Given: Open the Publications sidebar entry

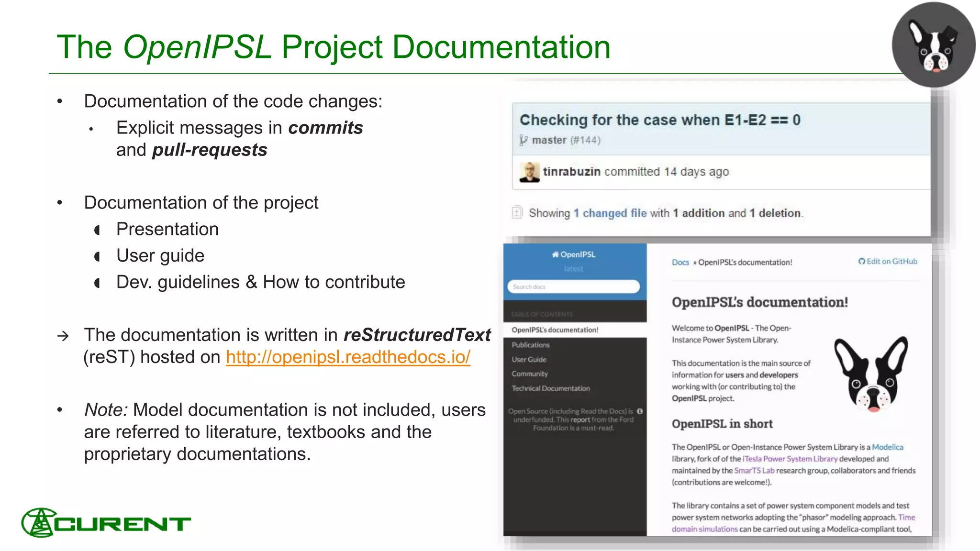Looking at the screenshot, I should [530, 345].
